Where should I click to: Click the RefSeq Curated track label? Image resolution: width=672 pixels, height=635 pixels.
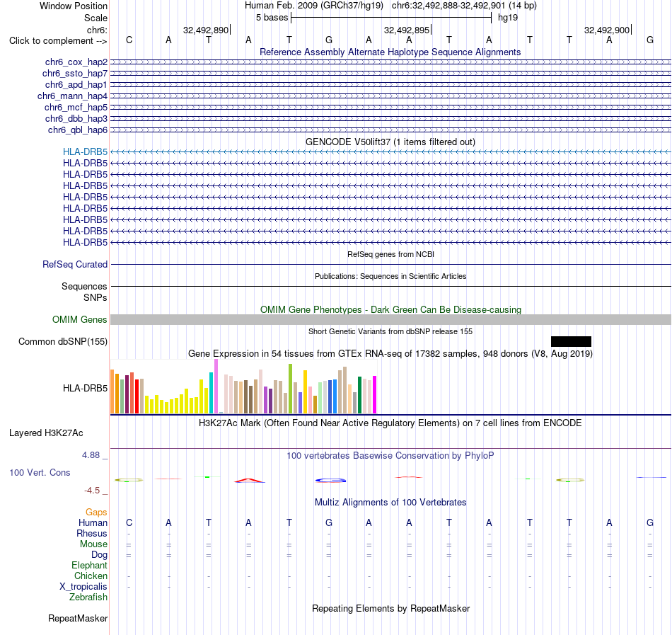[x=74, y=264]
